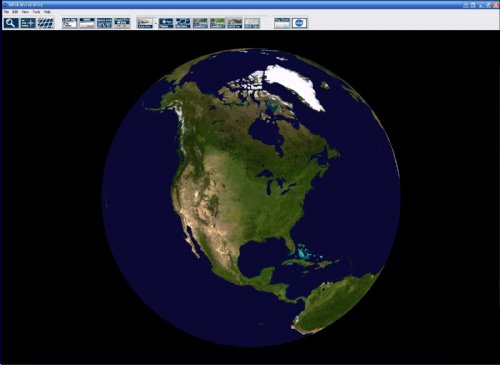Open the NASA logo website icon

click(299, 23)
